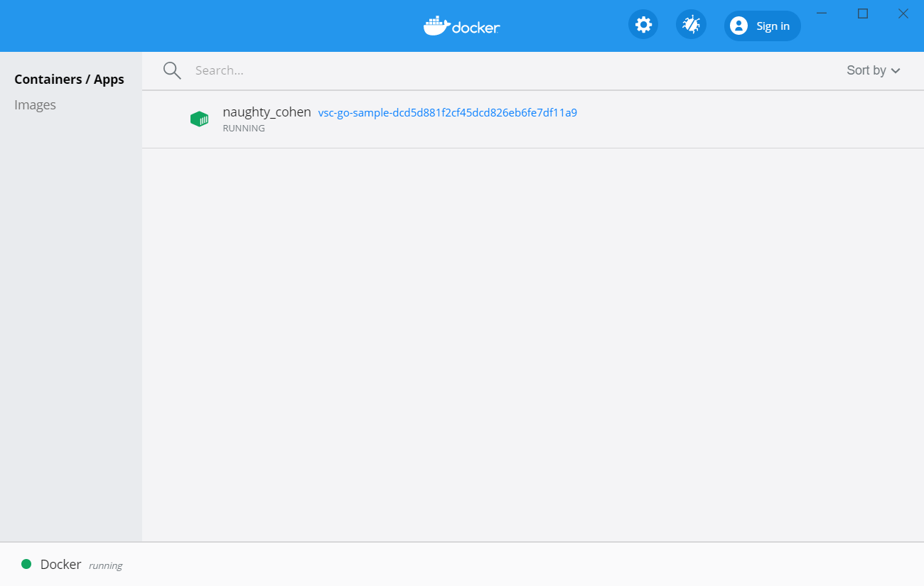Open the Sort by dropdown
This screenshot has width=924, height=586.
tap(866, 70)
